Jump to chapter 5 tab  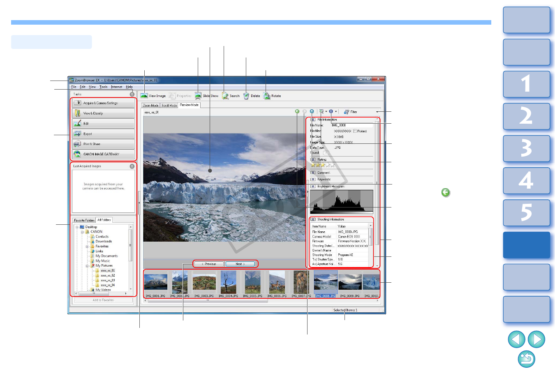click(x=527, y=213)
